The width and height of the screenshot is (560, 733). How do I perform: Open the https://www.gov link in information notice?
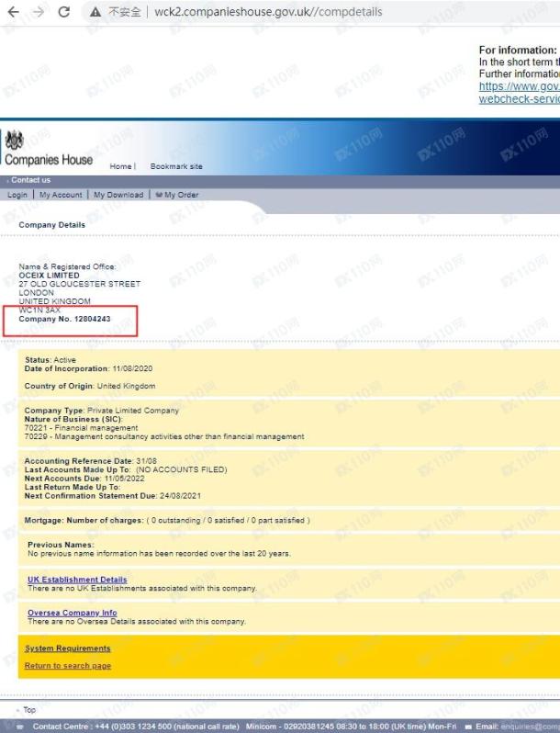[520, 86]
